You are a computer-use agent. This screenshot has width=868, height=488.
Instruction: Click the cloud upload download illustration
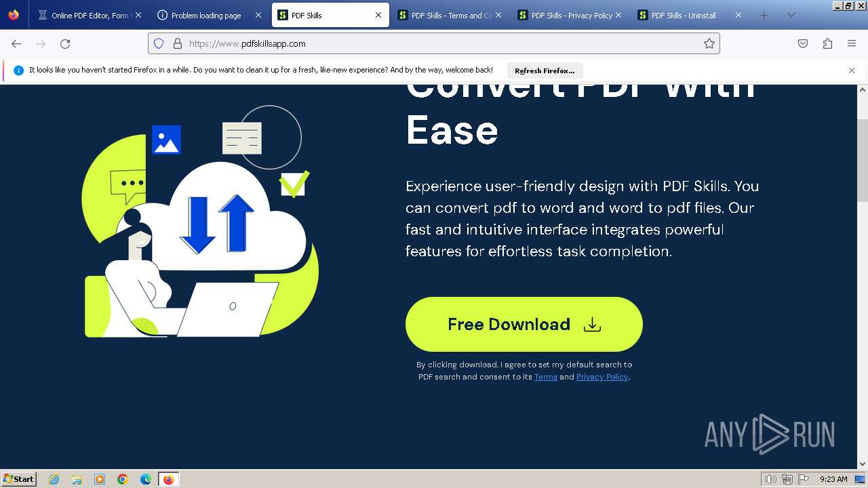click(x=201, y=221)
